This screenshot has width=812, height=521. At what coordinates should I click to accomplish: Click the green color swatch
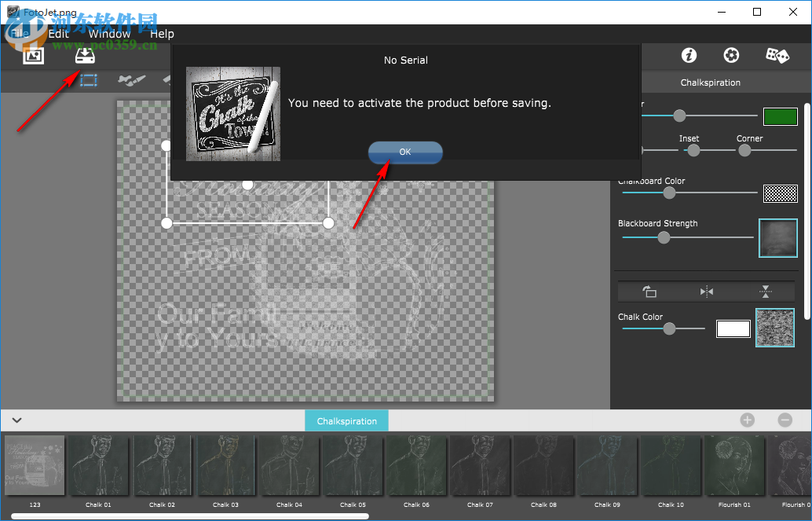coord(781,116)
